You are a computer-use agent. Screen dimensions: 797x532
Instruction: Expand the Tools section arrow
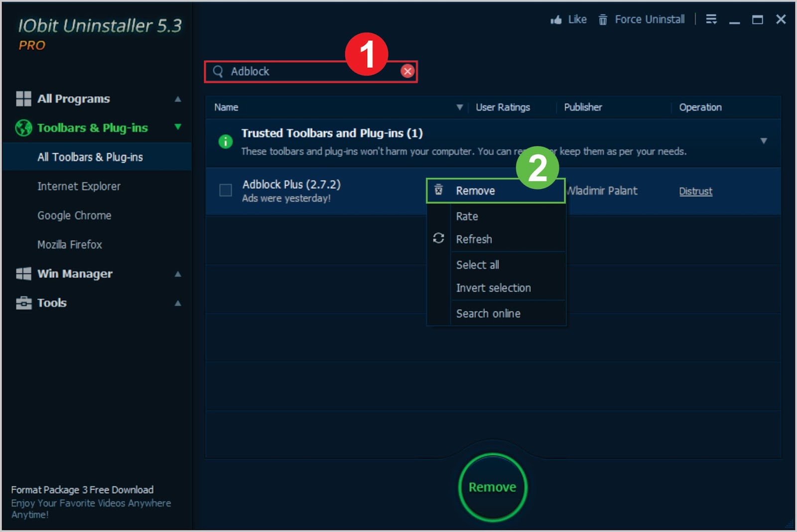[178, 303]
